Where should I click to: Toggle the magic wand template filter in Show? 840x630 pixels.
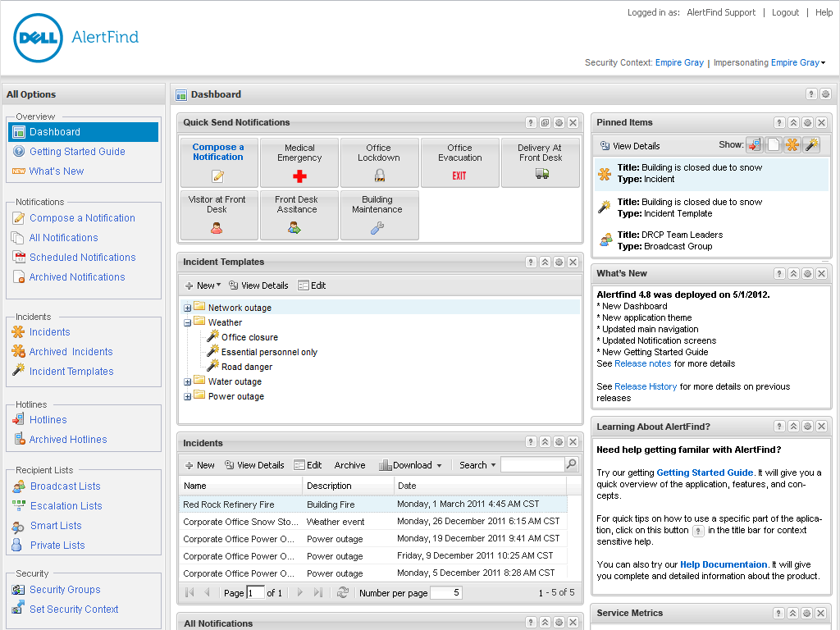coord(811,145)
